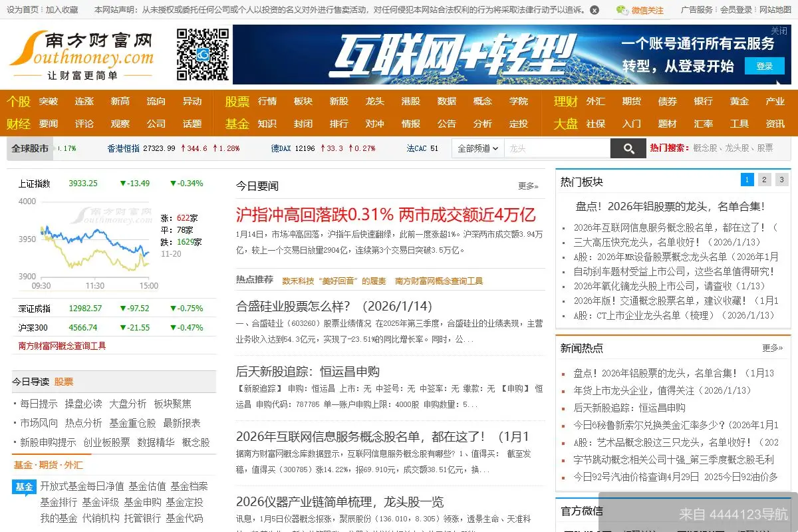
Task: Switch to the 港股 navigation tab
Action: (x=410, y=102)
